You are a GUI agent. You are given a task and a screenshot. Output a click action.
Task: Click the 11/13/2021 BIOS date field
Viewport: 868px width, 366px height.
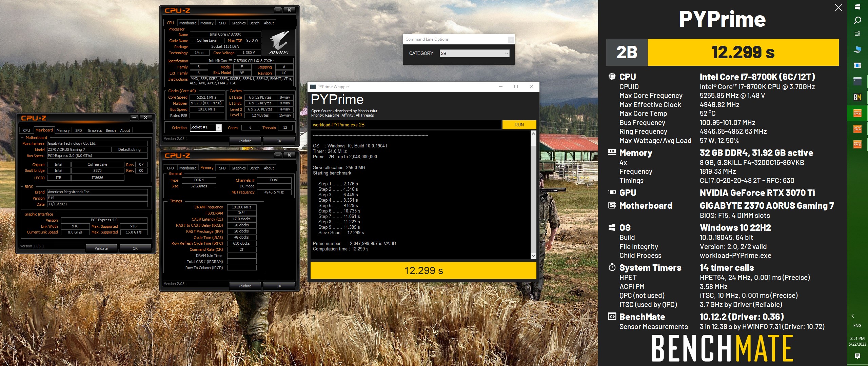(97, 204)
